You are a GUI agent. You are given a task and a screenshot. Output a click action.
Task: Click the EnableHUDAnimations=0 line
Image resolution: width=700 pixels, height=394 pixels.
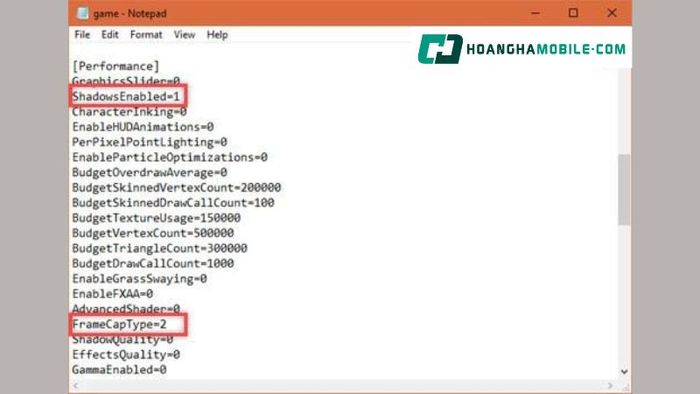tap(143, 127)
